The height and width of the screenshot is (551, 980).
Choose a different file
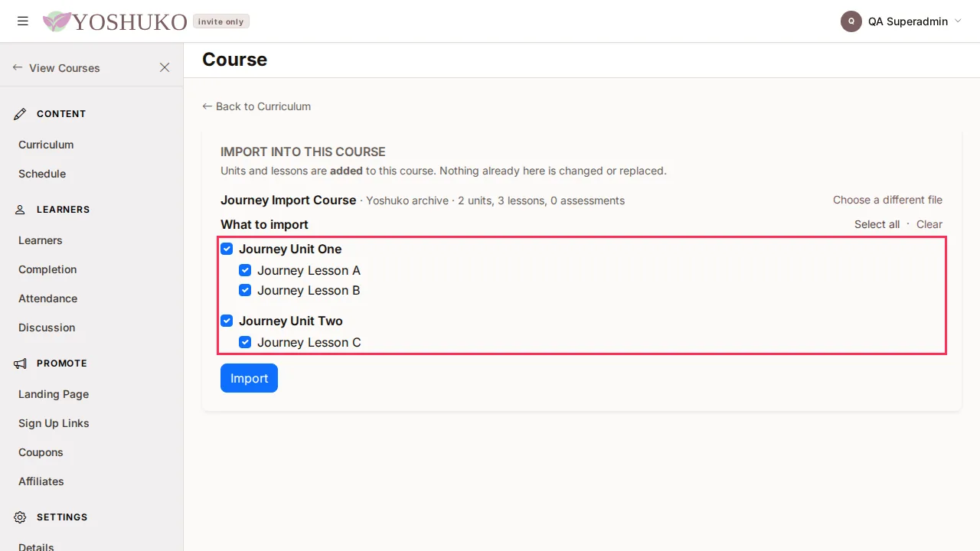click(887, 200)
